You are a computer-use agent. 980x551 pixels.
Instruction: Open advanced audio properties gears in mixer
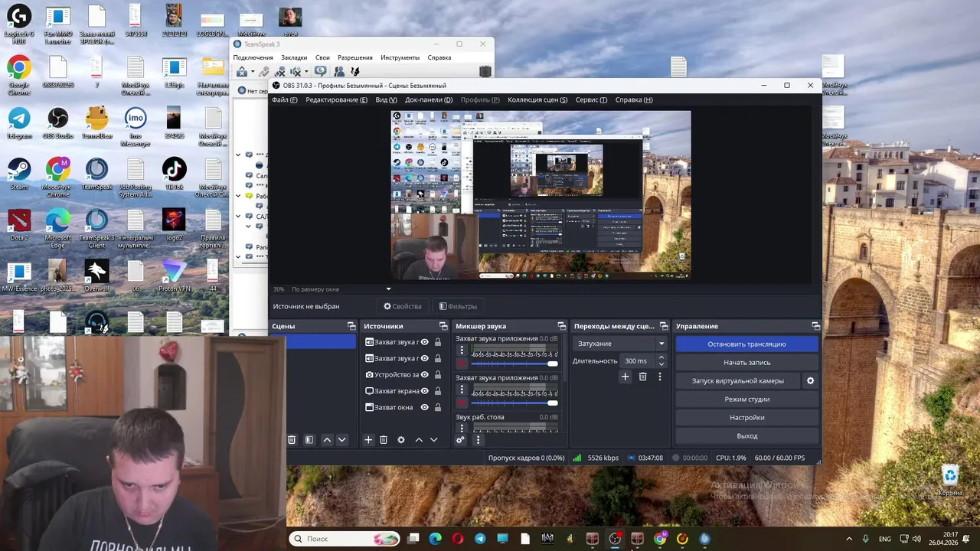click(x=460, y=440)
